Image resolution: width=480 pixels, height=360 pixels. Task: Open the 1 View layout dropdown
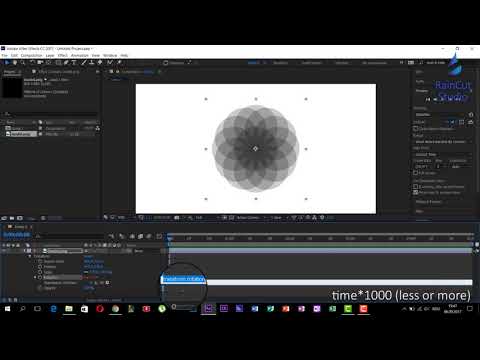pyautogui.click(x=278, y=218)
